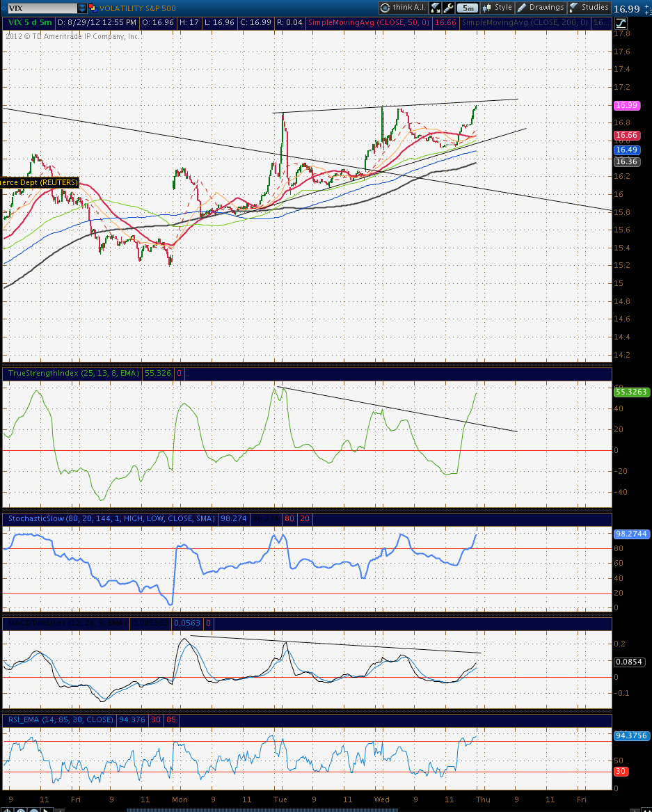Click the red 30 bubble on the RSI axis
The height and width of the screenshot is (812, 652).
point(621,772)
